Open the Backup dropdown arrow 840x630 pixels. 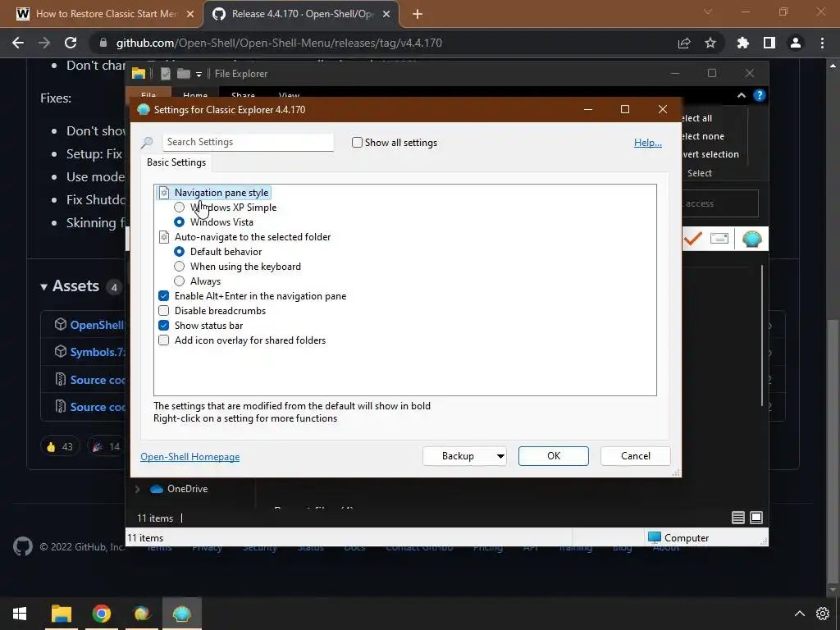[x=500, y=456]
